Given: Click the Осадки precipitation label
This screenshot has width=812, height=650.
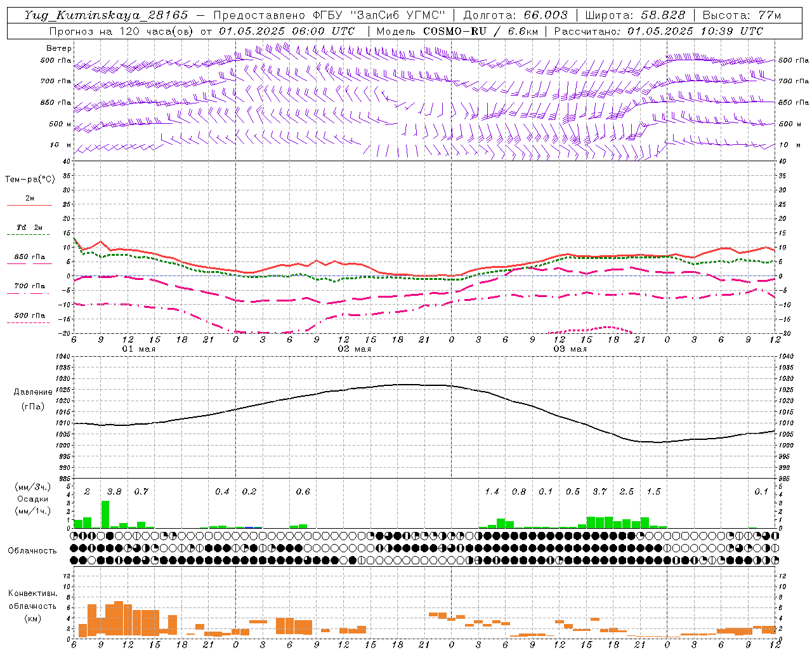Looking at the screenshot, I should [x=33, y=499].
